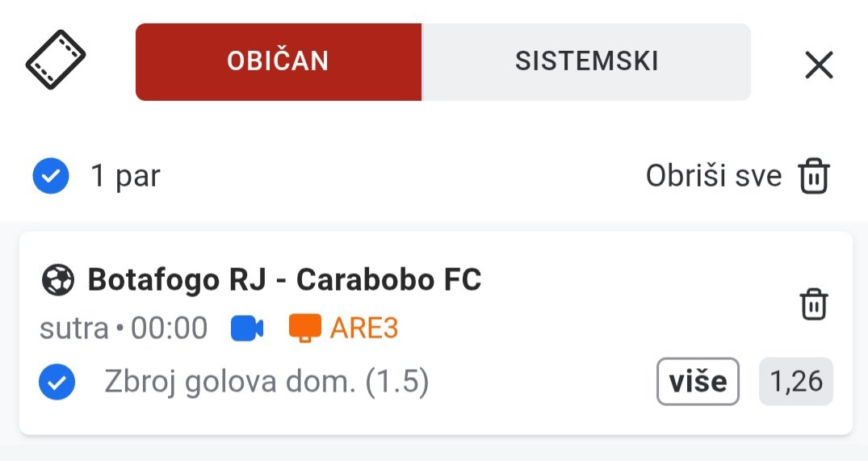
Task: Click the '1 par' label
Action: pyautogui.click(x=126, y=176)
